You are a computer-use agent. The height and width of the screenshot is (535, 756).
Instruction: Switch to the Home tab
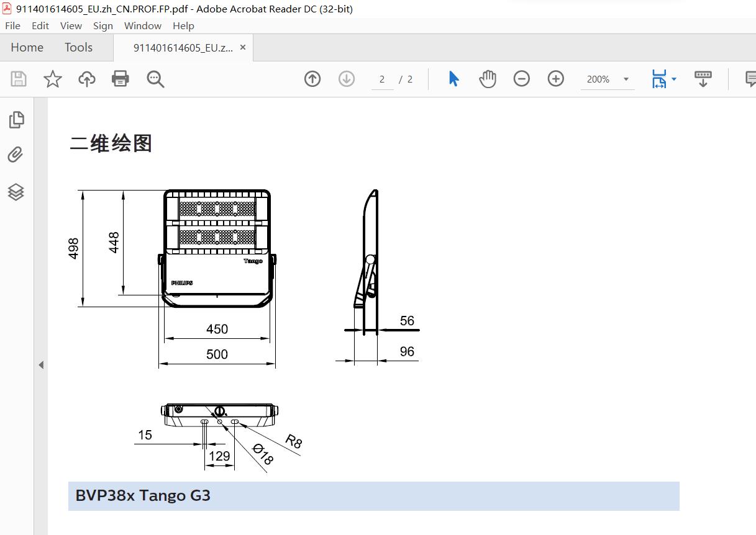tap(27, 47)
